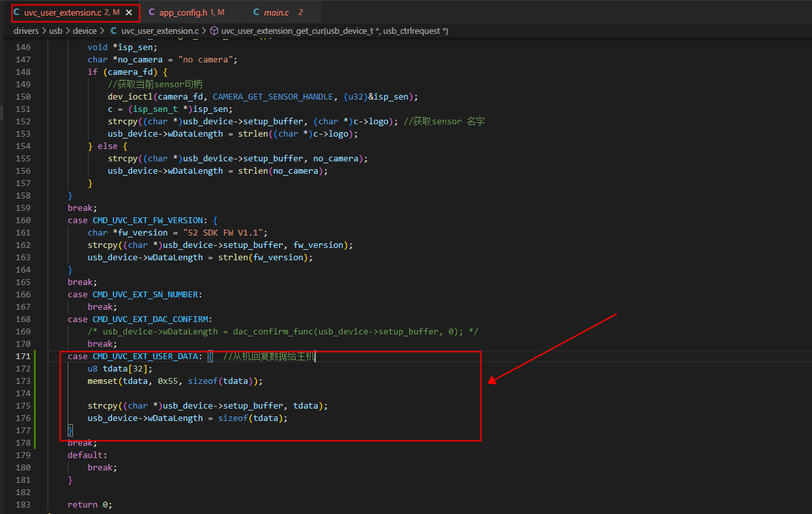
Task: Close the uvc_user_extension.c tab
Action: pyautogui.click(x=129, y=12)
